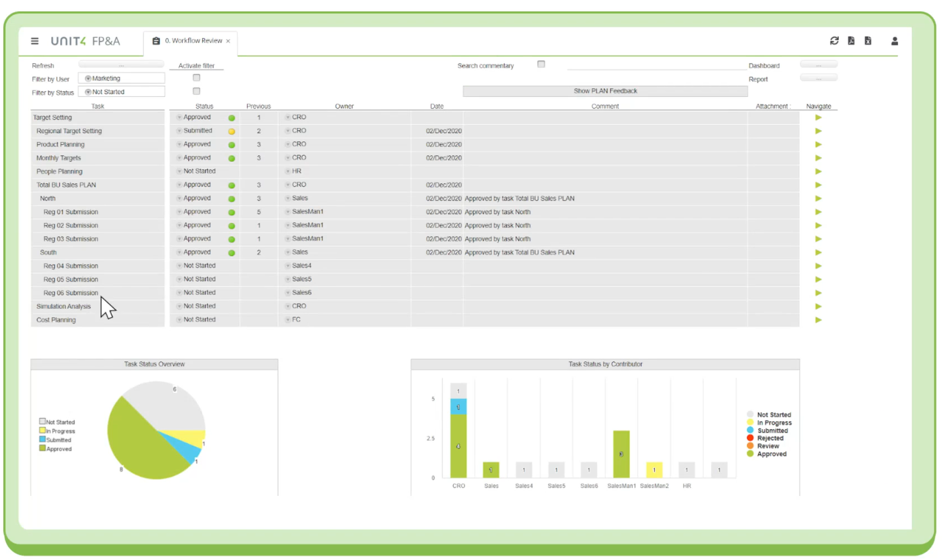
Task: Export to Excel icon
Action: (868, 41)
